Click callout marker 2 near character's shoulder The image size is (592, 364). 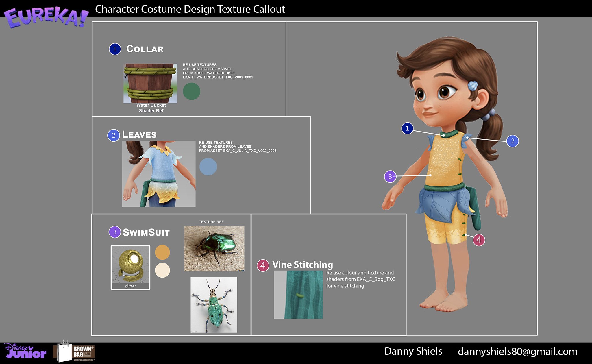pos(512,141)
